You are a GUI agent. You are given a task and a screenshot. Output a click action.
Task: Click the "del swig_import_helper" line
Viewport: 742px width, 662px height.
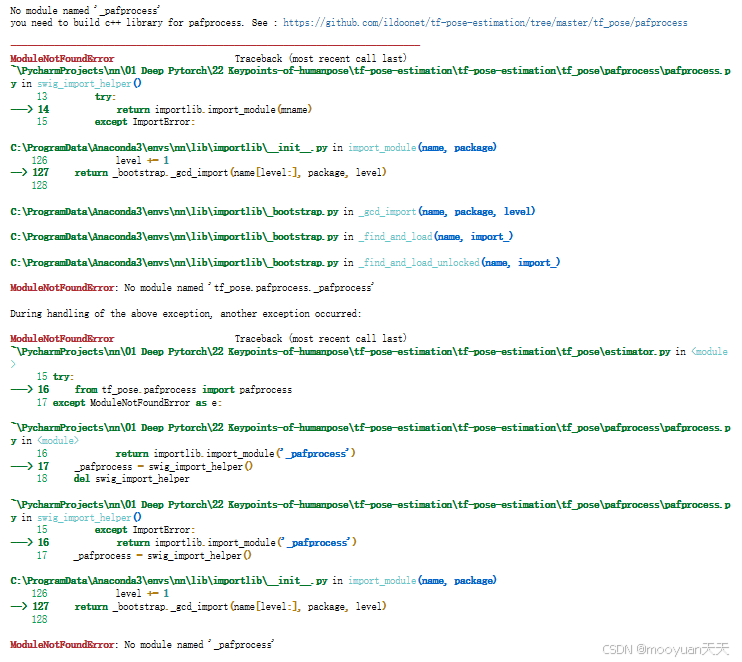pos(132,479)
